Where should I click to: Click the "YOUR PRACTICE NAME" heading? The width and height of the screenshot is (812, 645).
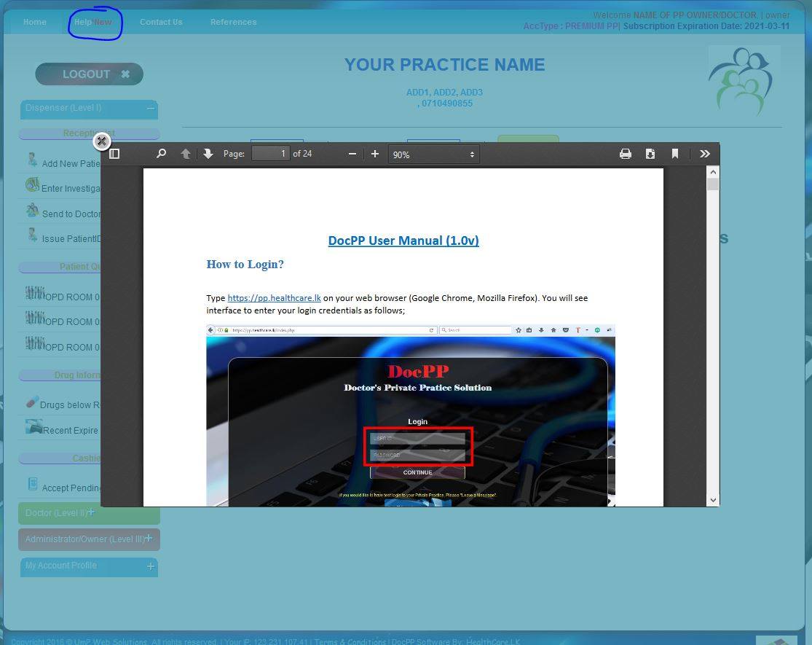point(444,65)
